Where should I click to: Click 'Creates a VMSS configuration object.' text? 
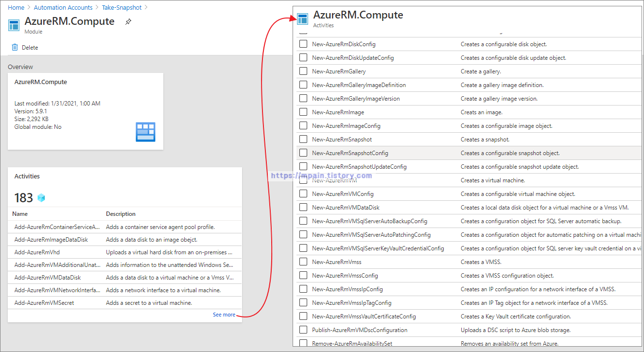pos(507,276)
